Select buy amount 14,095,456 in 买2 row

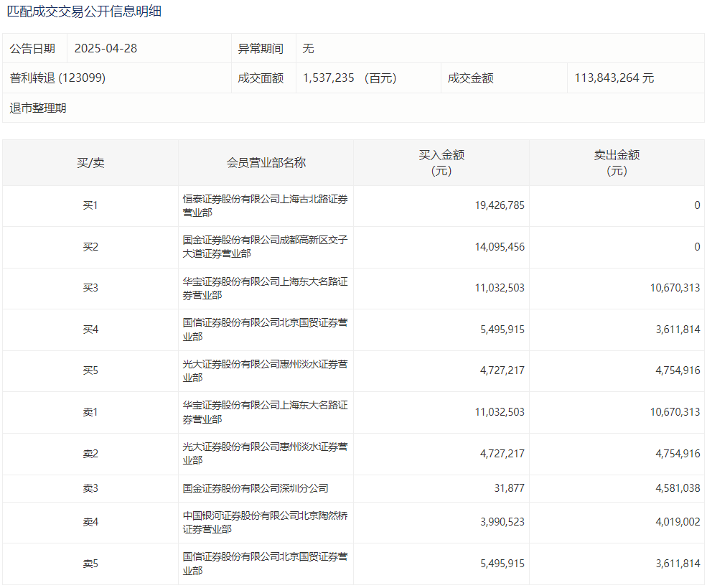[500, 247]
